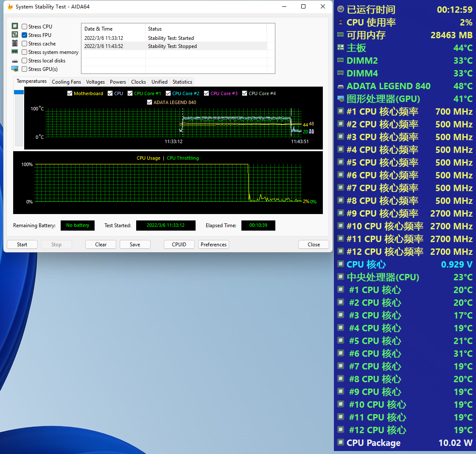
Task: Click the Close button at bottom right
Action: [x=314, y=244]
